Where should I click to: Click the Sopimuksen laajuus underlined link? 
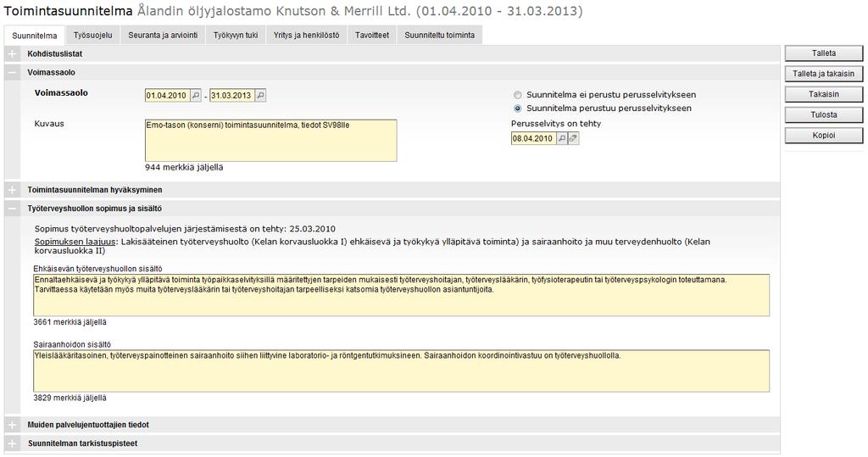click(x=75, y=242)
